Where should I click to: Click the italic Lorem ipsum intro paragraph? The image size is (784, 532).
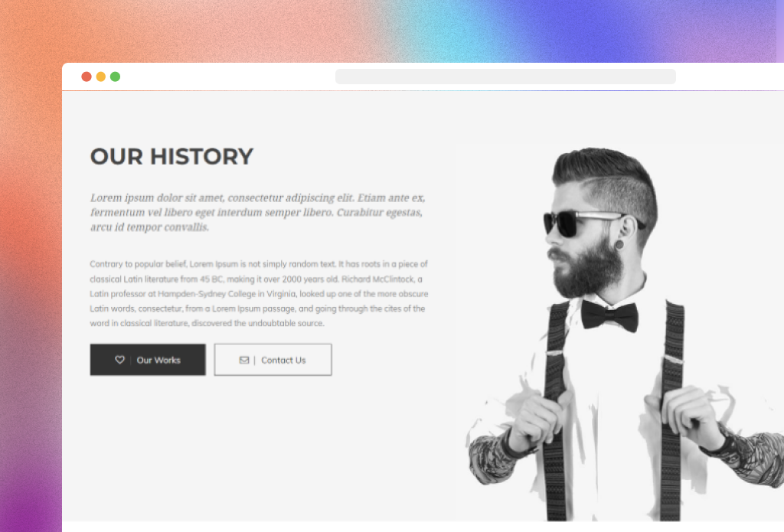coord(258,212)
